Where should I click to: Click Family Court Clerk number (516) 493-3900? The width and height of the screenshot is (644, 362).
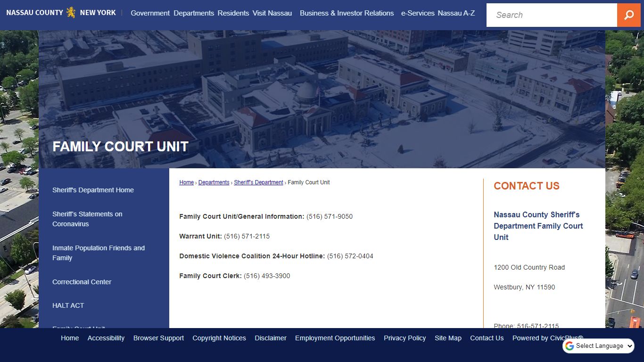coord(267,276)
